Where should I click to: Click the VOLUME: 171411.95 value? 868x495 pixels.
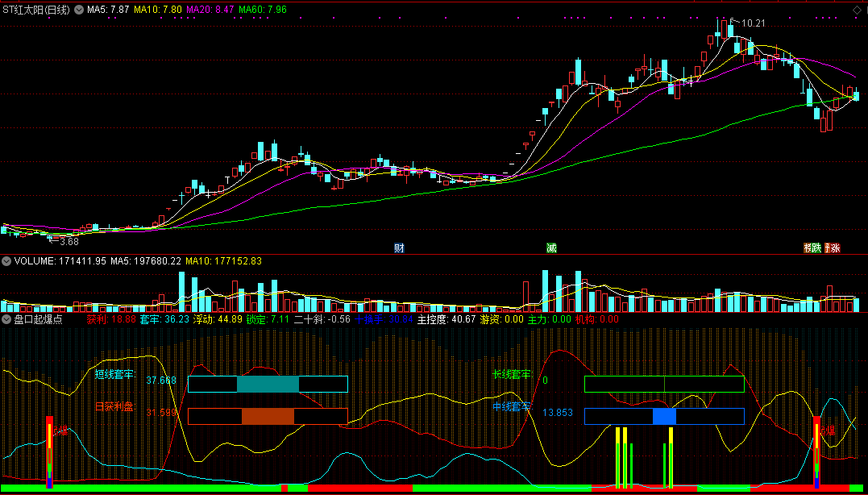point(61,260)
